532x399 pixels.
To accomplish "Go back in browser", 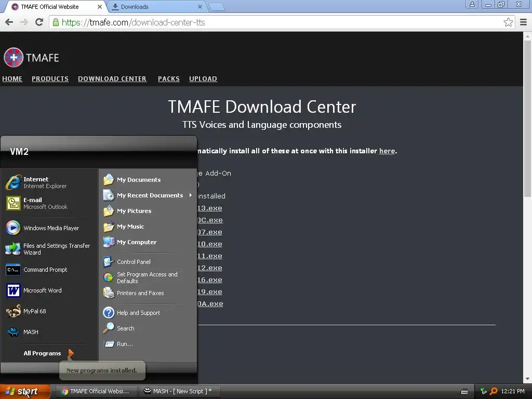I will (9, 22).
